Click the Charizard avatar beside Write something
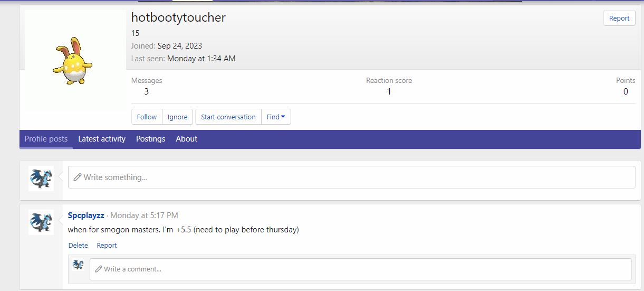 [41, 178]
